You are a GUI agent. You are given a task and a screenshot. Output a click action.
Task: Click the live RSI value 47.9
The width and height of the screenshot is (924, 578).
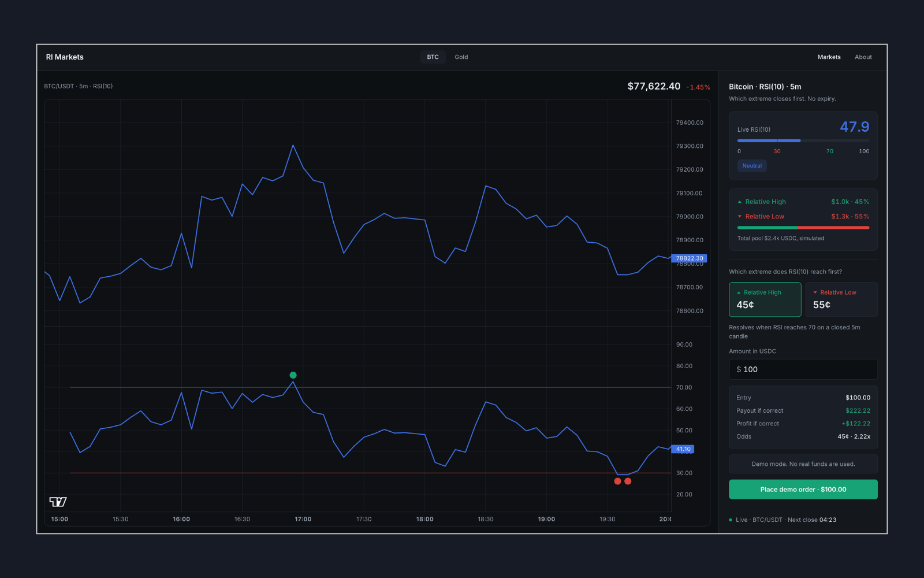[x=854, y=127]
